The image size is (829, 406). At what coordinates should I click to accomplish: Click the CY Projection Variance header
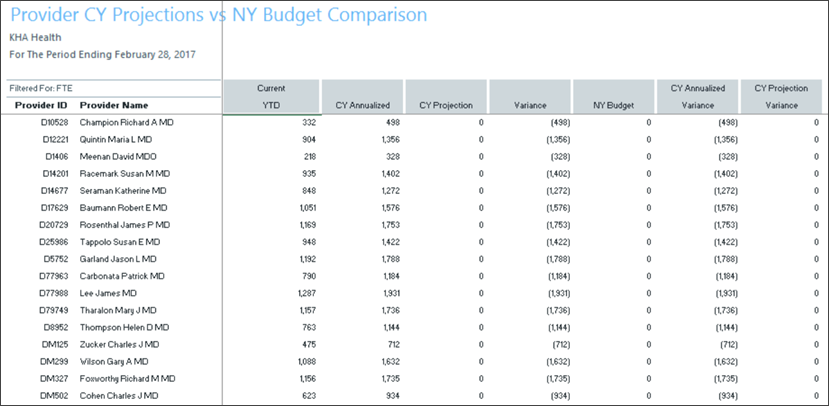(782, 96)
